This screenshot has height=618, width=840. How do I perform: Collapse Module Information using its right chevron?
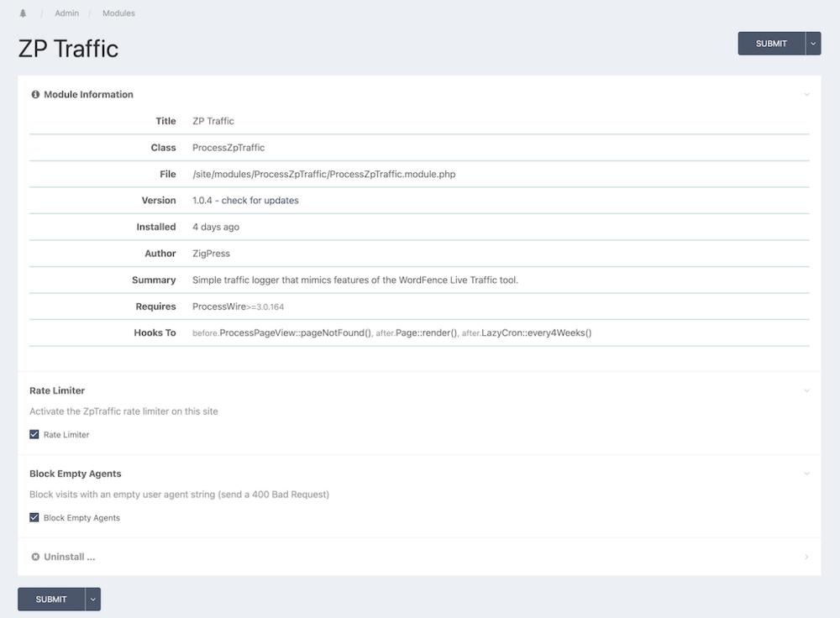point(806,95)
